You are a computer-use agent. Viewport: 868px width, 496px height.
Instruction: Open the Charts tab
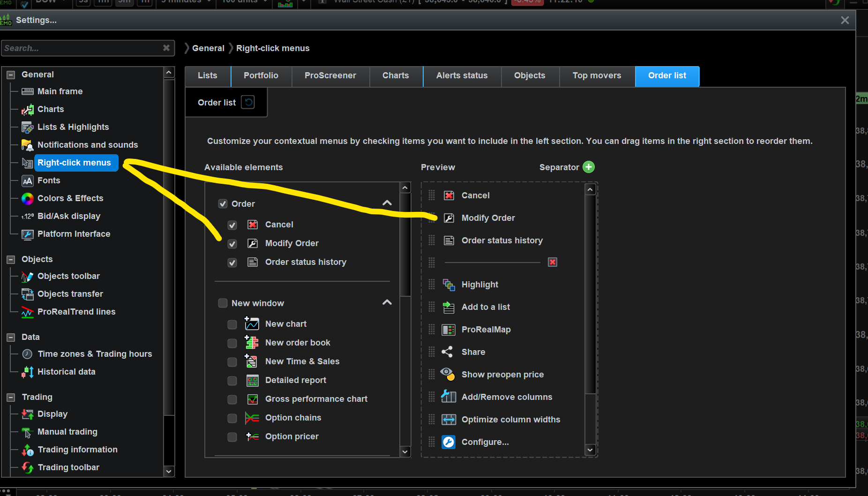click(x=396, y=76)
